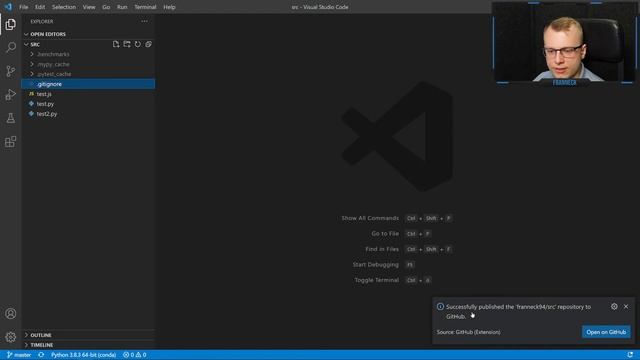This screenshot has width=640, height=360.
Task: Click the notifications icon in status bar
Action: (x=630, y=355)
